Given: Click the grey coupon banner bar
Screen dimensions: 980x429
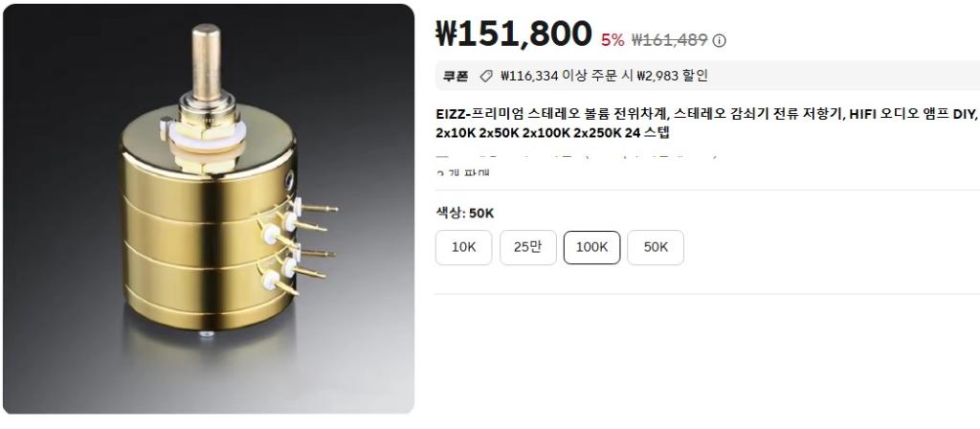Looking at the screenshot, I should click(707, 77).
